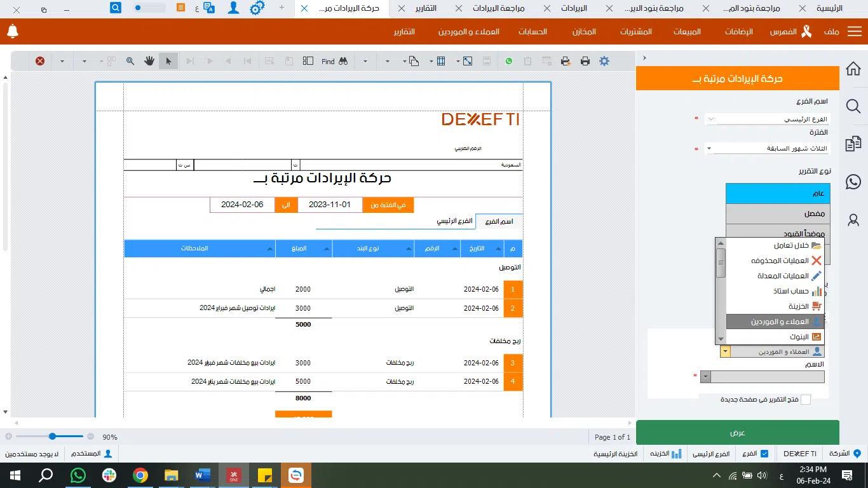Screen dimensions: 868x488
Task: Open the اسم الفرع branch dropdown
Action: [710, 119]
